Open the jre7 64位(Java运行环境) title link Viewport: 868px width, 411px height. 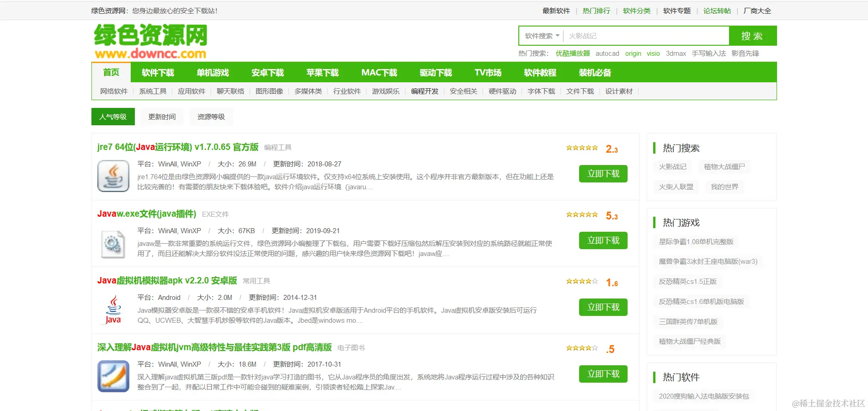(x=178, y=147)
